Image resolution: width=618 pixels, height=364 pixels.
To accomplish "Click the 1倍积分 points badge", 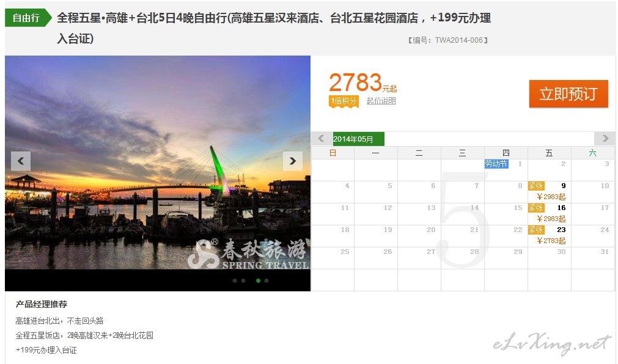I will point(344,101).
